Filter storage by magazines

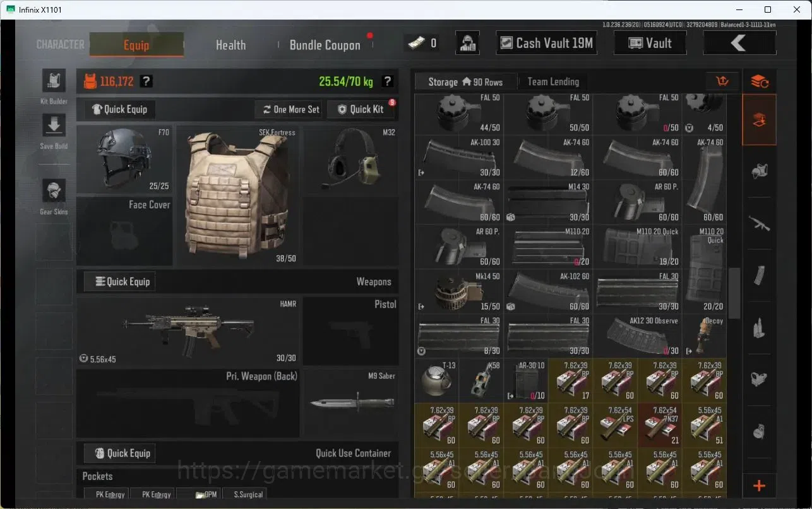coord(759,275)
